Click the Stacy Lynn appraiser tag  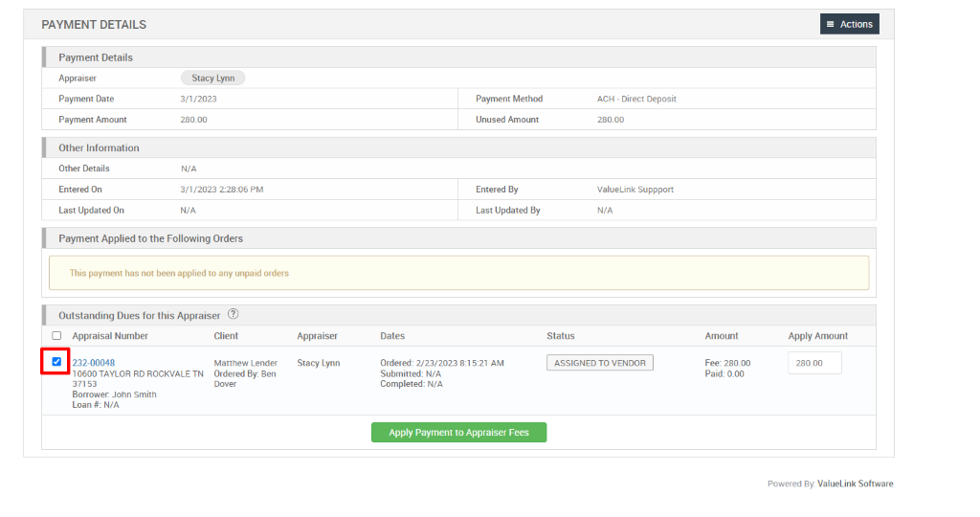tap(212, 79)
